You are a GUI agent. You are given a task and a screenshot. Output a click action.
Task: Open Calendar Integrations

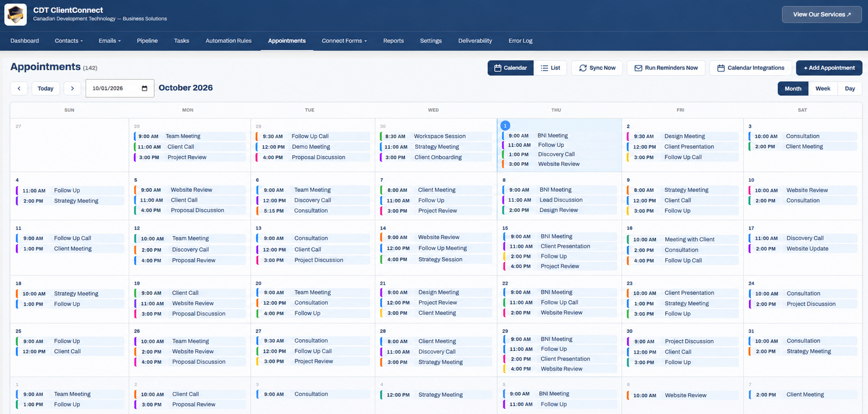(x=750, y=68)
